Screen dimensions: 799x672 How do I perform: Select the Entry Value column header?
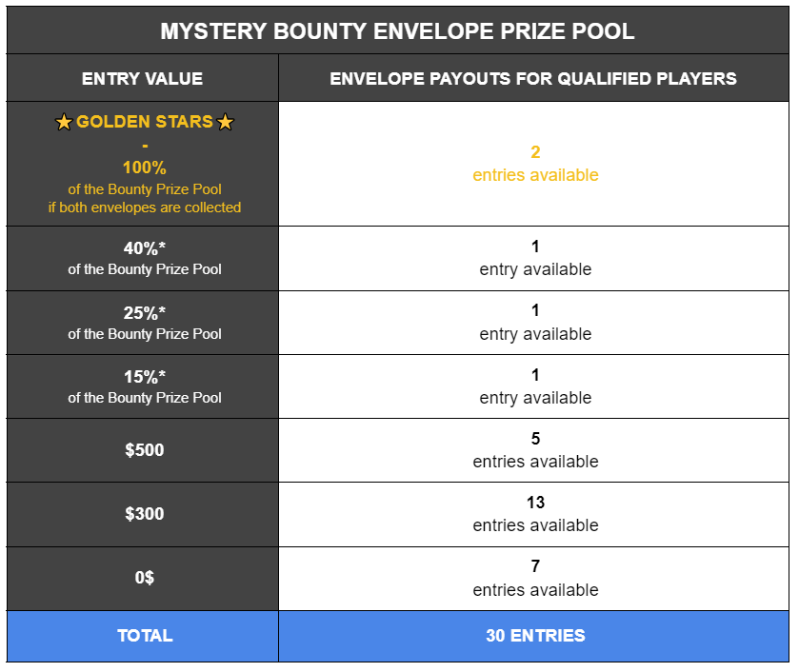[x=143, y=79]
